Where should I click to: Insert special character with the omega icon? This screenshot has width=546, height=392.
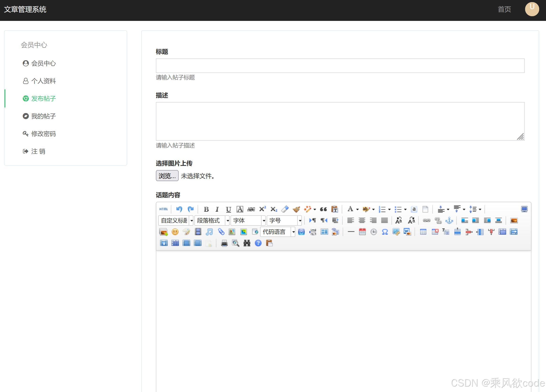[385, 232]
